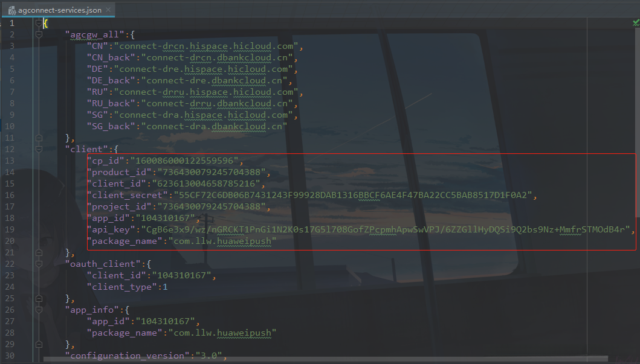640x364 pixels.
Task: Collapse the client block fold marker
Action: [x=39, y=149]
